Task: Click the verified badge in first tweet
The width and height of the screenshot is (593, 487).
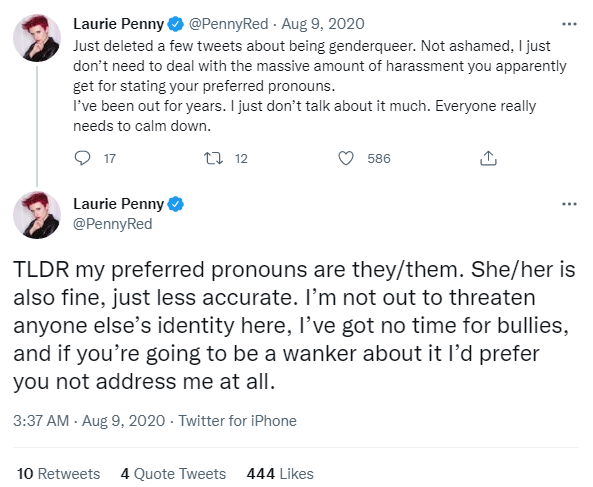Action: pyautogui.click(x=175, y=24)
